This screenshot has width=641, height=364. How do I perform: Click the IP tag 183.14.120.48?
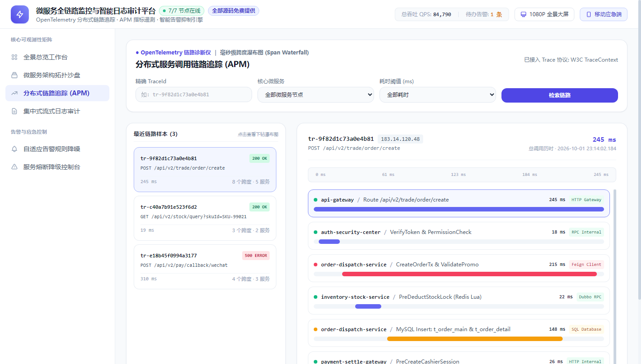(x=400, y=139)
